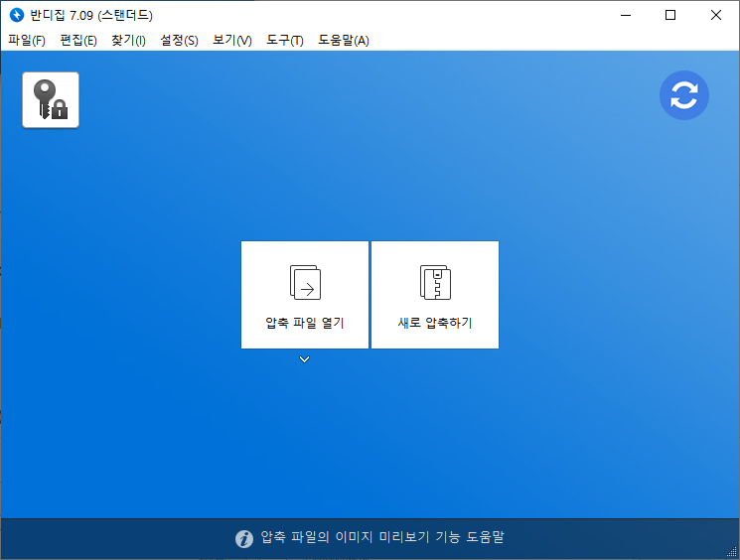Open the 파일(F) menu
The height and width of the screenshot is (560, 740).
click(27, 41)
